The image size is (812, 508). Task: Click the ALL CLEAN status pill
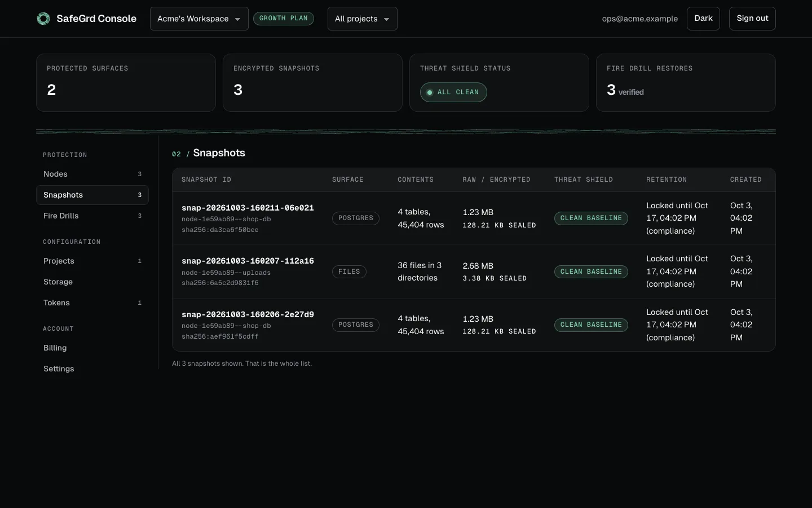point(453,92)
